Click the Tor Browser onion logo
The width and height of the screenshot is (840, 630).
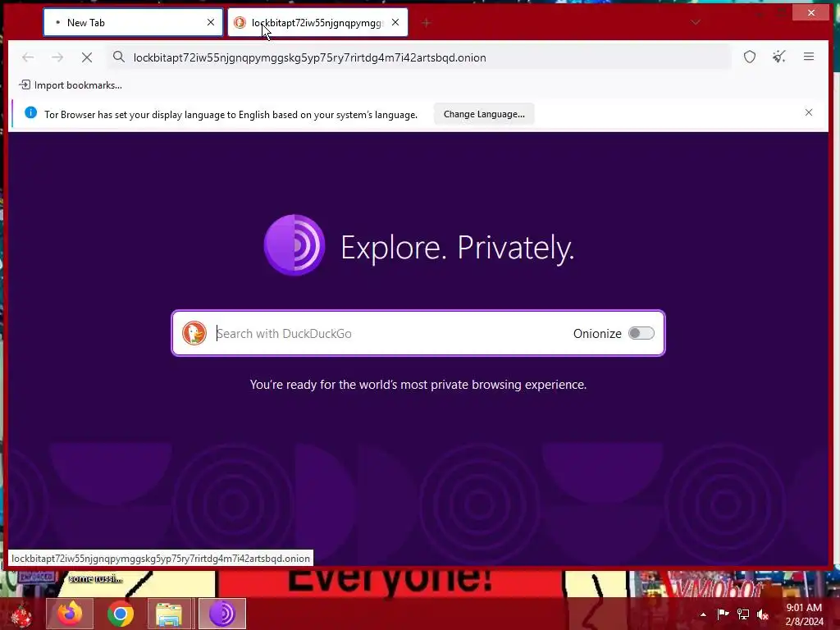click(294, 245)
